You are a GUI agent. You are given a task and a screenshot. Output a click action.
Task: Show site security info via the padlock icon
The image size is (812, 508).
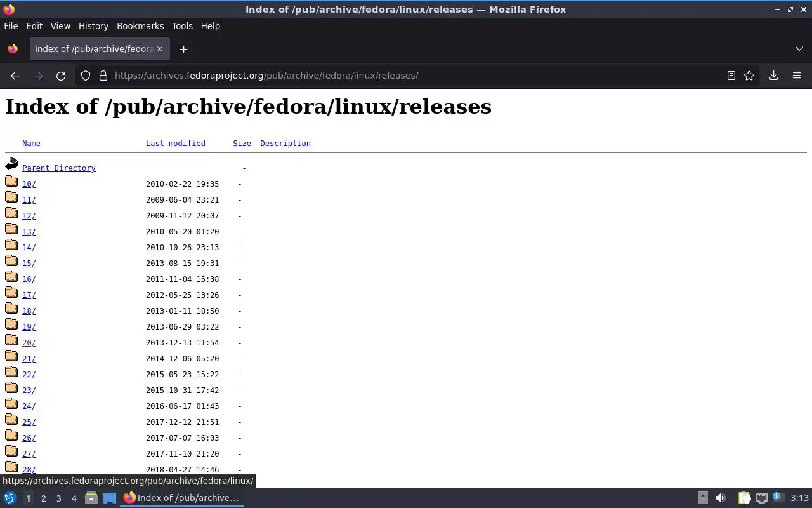coord(103,76)
